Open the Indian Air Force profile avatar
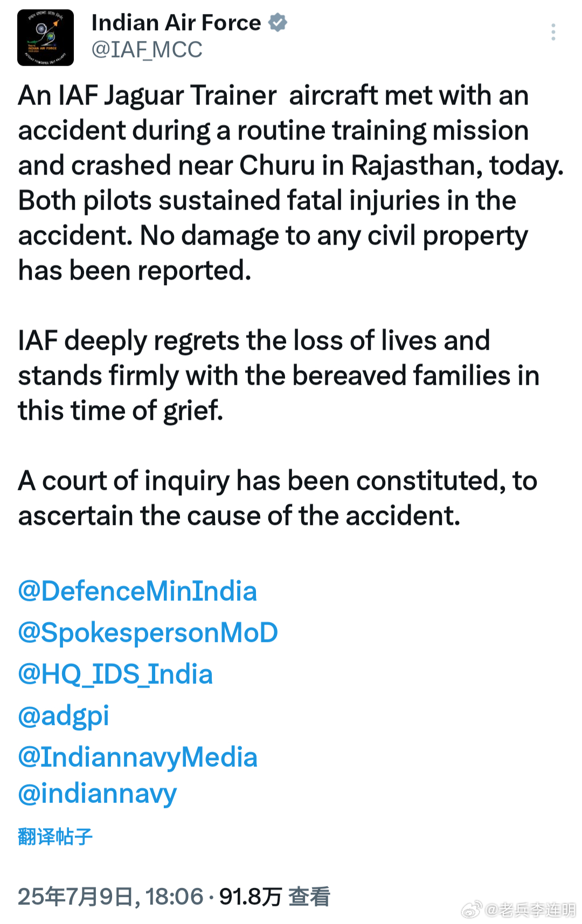582x924 pixels. pyautogui.click(x=45, y=38)
